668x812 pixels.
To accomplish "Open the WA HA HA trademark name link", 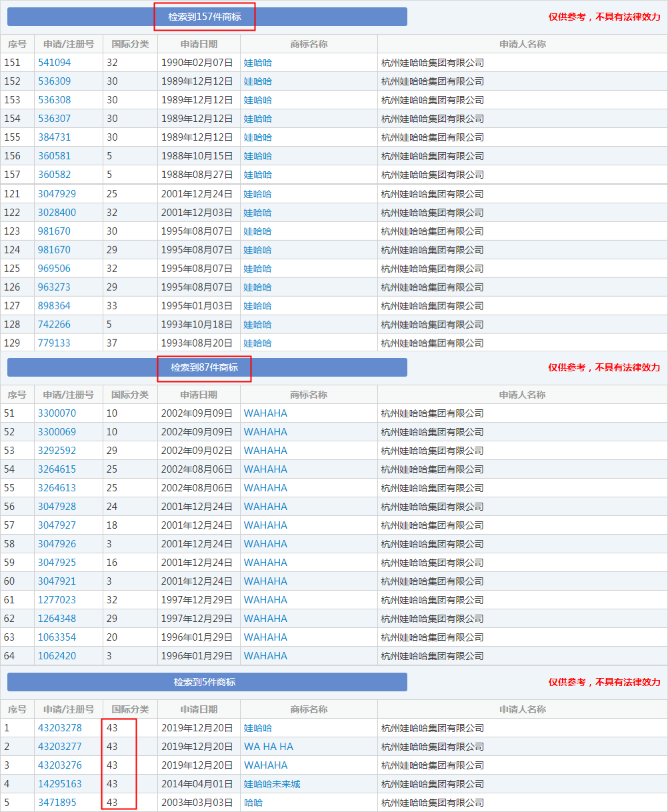I will click(x=269, y=747).
